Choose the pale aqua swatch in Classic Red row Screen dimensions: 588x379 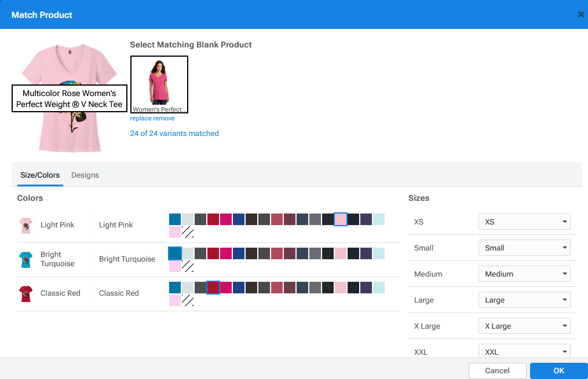(379, 288)
